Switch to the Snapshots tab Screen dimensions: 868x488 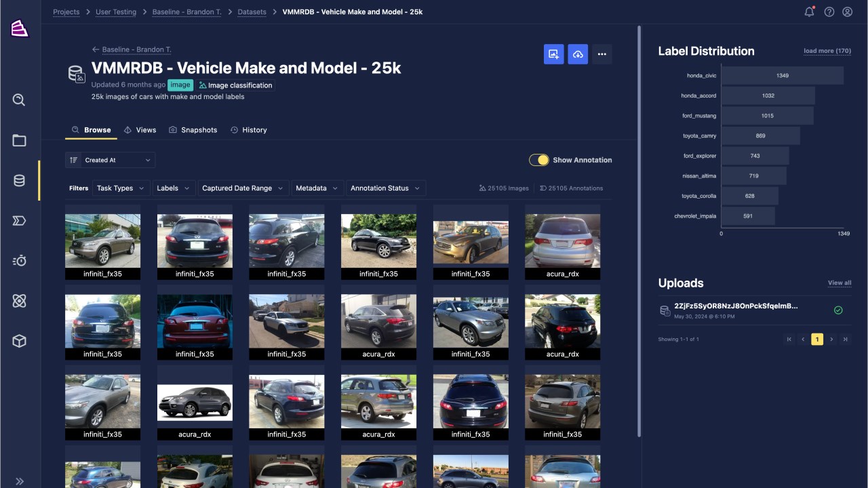click(193, 130)
